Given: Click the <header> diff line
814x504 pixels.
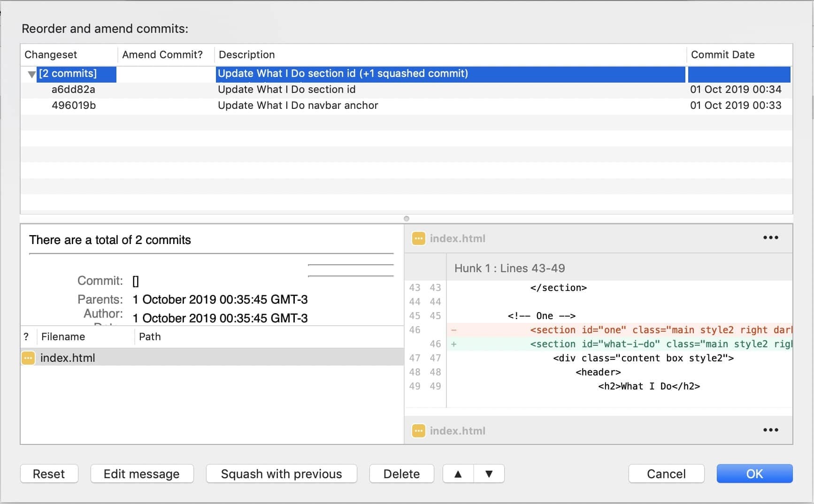Looking at the screenshot, I should point(598,372).
